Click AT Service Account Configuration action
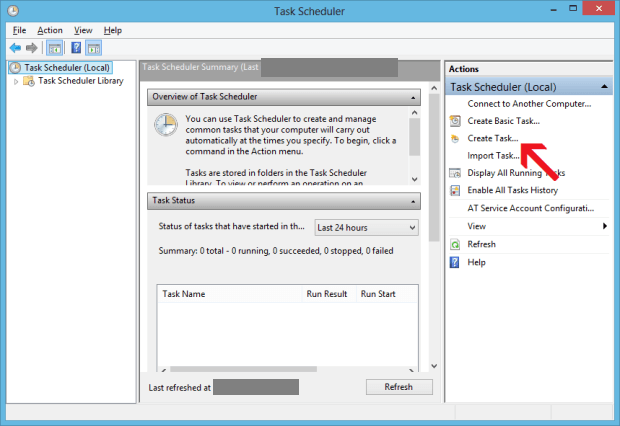This screenshot has width=620, height=426. 531,208
